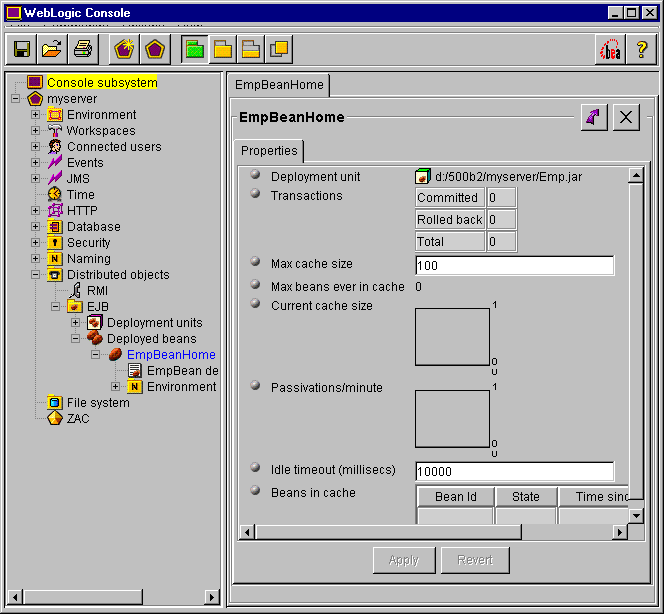Click the RMI icon in tree
This screenshot has height=614, width=664.
tap(75, 290)
